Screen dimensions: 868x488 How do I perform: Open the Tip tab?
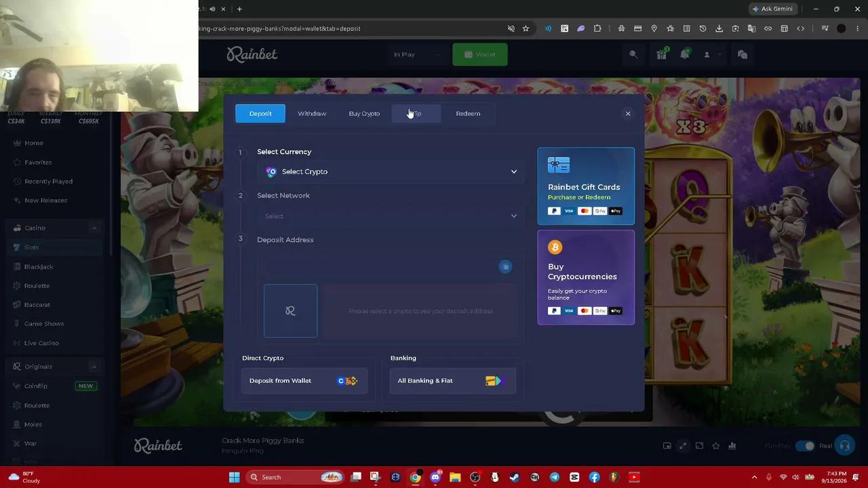coord(416,113)
